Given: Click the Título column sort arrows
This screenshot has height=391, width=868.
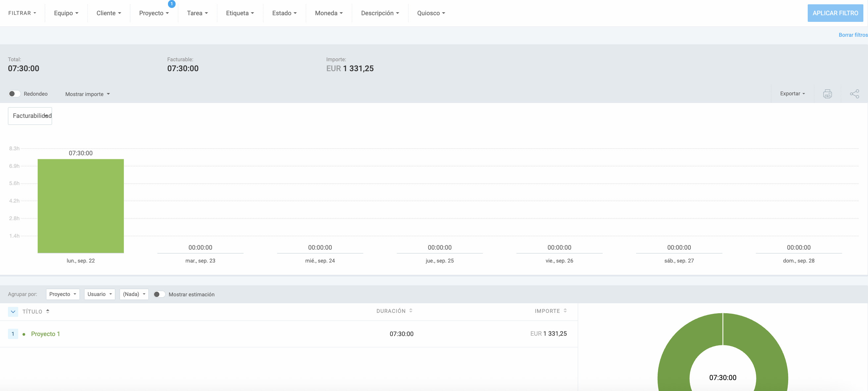Looking at the screenshot, I should point(47,311).
